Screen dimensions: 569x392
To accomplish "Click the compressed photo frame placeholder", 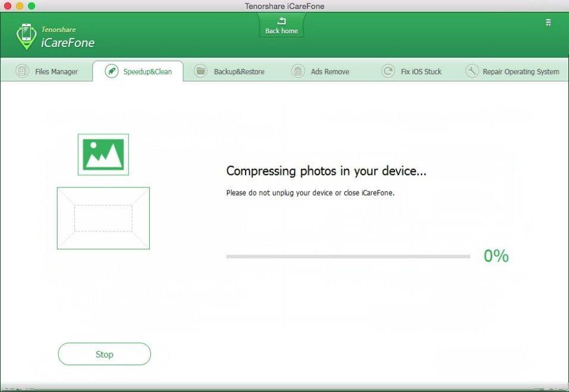I will (x=103, y=218).
